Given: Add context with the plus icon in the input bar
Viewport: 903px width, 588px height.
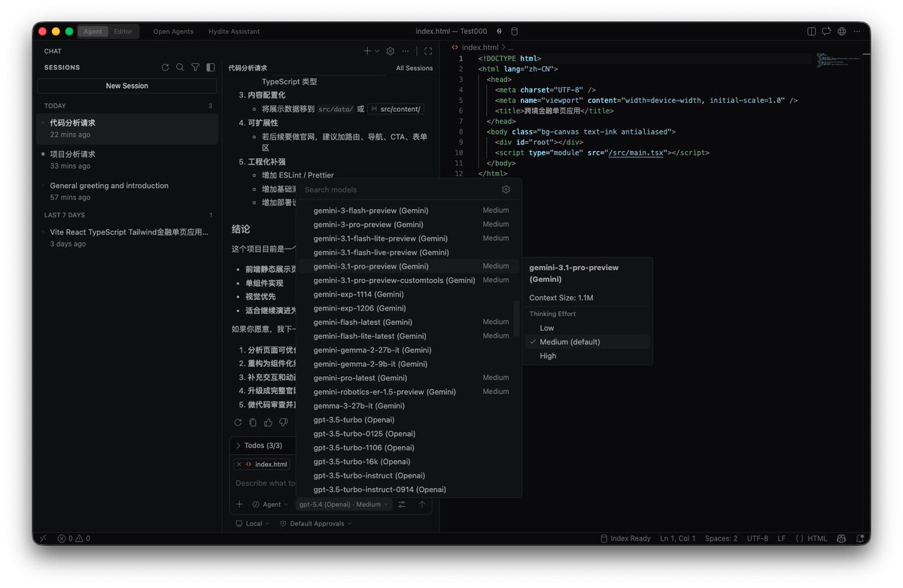Looking at the screenshot, I should click(x=239, y=505).
